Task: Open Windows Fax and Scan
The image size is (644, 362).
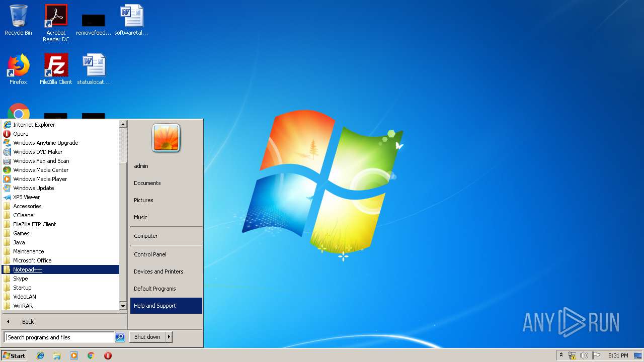Action: point(60,161)
